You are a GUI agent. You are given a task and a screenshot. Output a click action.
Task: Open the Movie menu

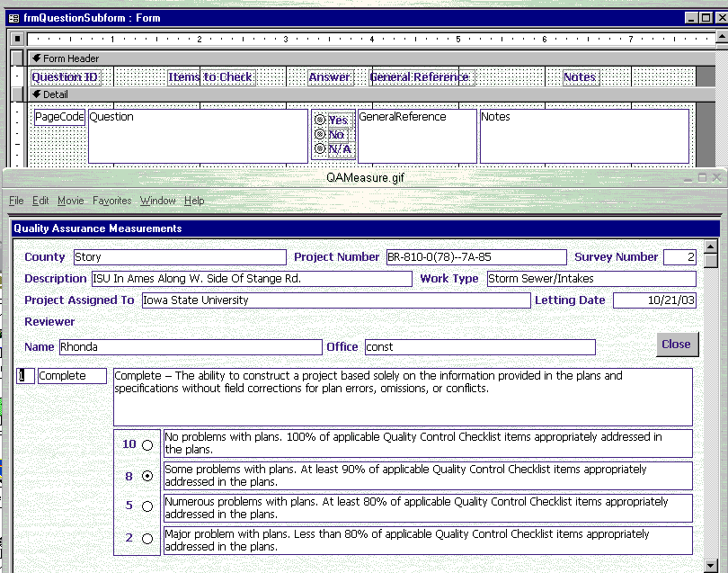point(71,201)
